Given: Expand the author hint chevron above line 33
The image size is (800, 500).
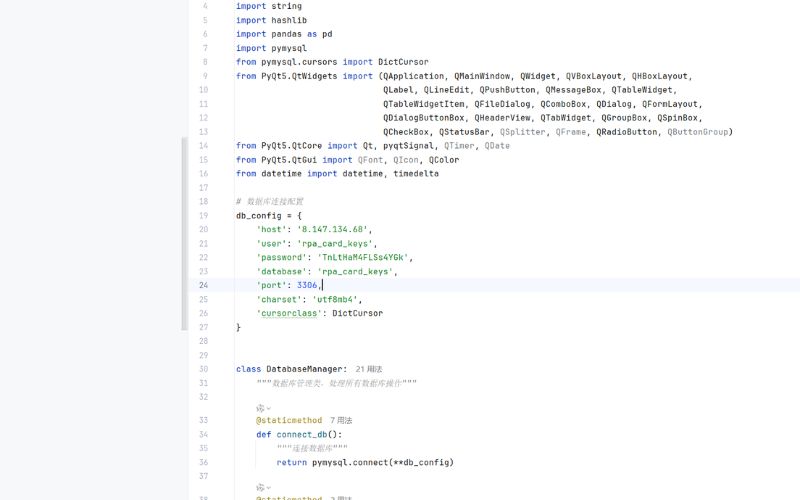Looking at the screenshot, I should [x=269, y=407].
